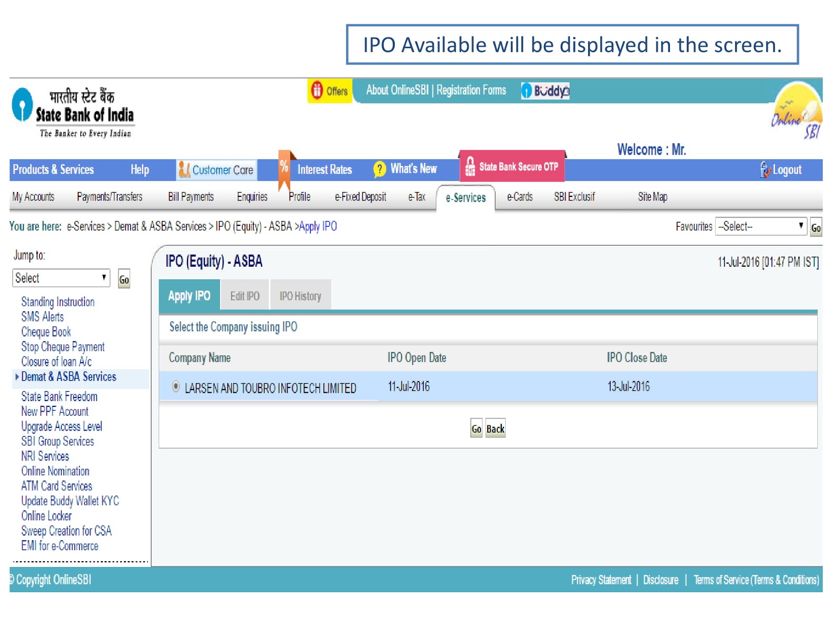840x630 pixels.
Task: Open NRI Services link
Action: pos(45,456)
